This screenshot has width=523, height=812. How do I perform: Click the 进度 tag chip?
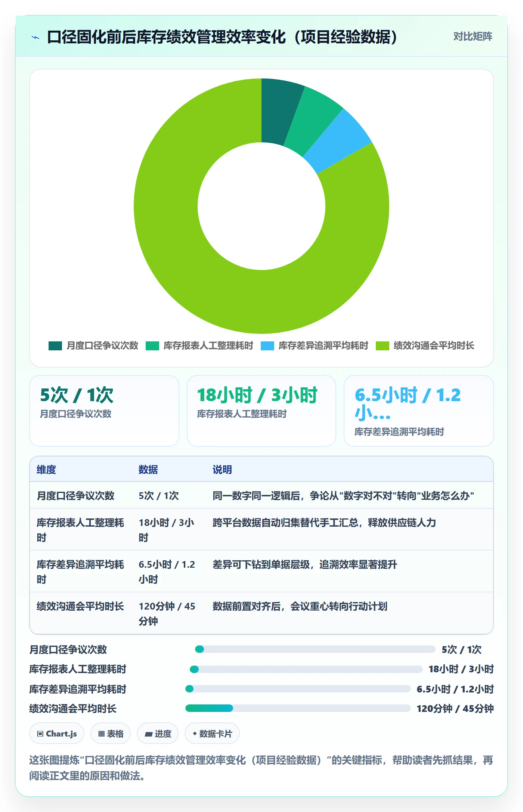pyautogui.click(x=158, y=734)
